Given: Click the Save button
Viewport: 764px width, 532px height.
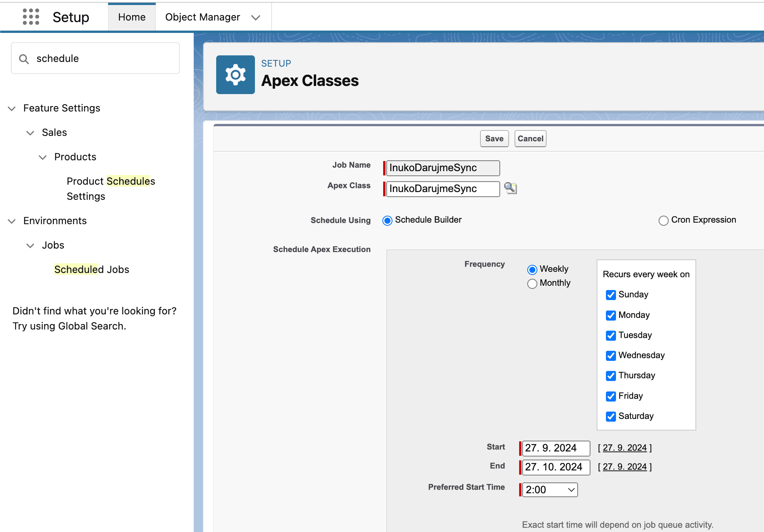Looking at the screenshot, I should [x=494, y=139].
